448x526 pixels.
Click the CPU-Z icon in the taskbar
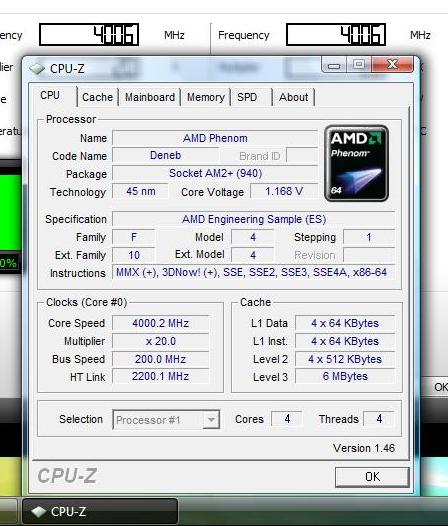coord(39,512)
